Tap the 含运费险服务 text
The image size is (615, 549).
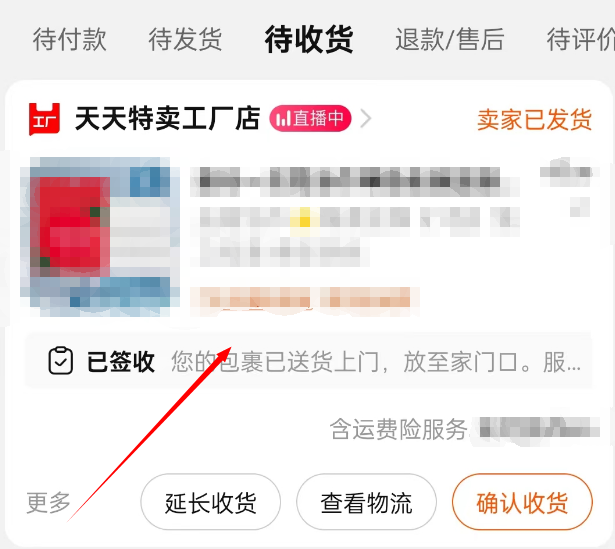click(x=398, y=429)
